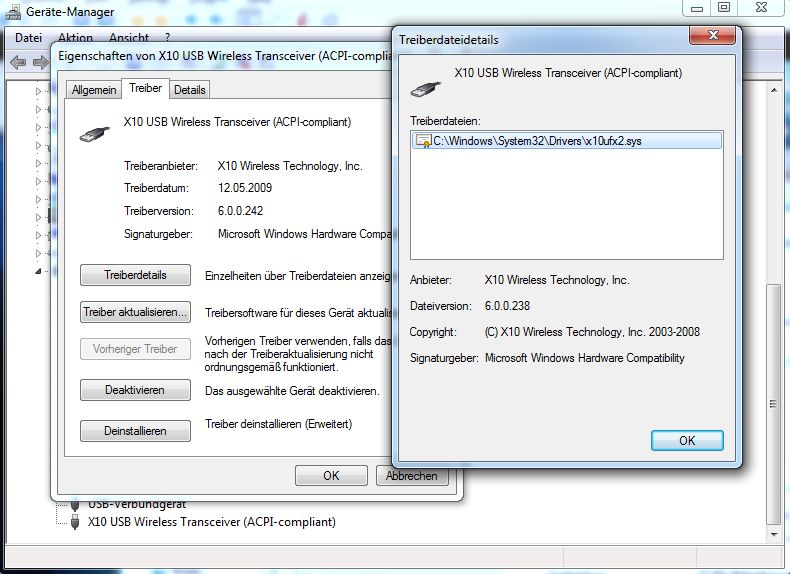Click the USB plug icon in Treiberdateidetails
This screenshot has height=574, width=790.
pyautogui.click(x=426, y=89)
